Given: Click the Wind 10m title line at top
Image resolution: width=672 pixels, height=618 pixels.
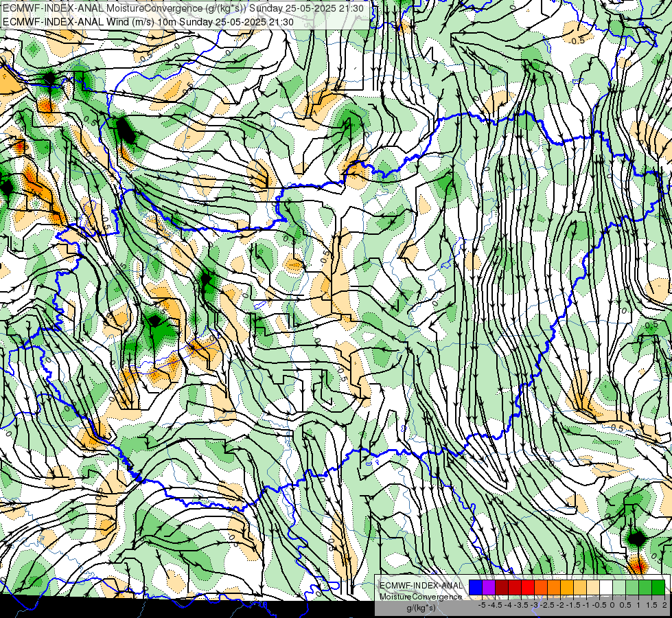Looking at the screenshot, I should pos(148,21).
